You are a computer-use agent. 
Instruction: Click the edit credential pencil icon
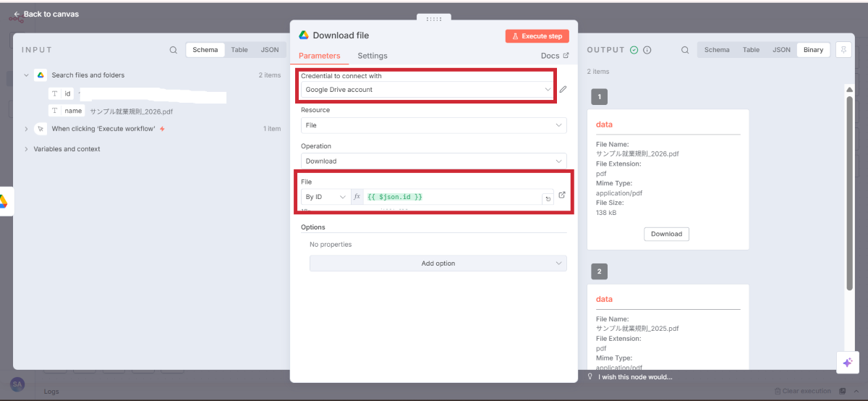pos(563,90)
